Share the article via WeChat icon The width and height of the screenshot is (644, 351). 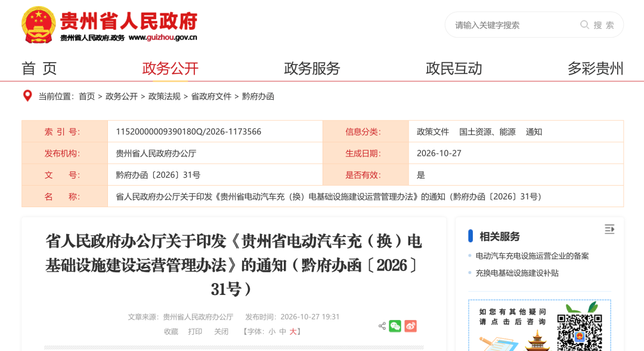(x=395, y=327)
